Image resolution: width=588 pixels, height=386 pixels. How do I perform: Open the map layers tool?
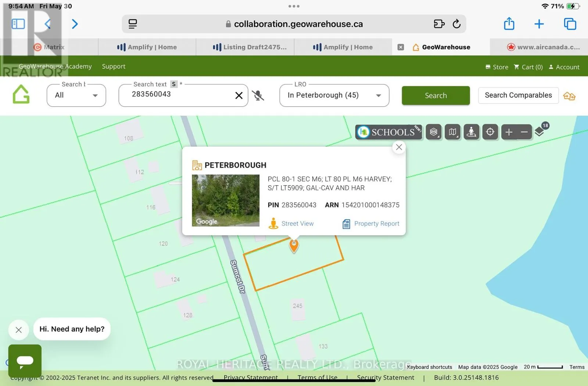click(x=434, y=132)
